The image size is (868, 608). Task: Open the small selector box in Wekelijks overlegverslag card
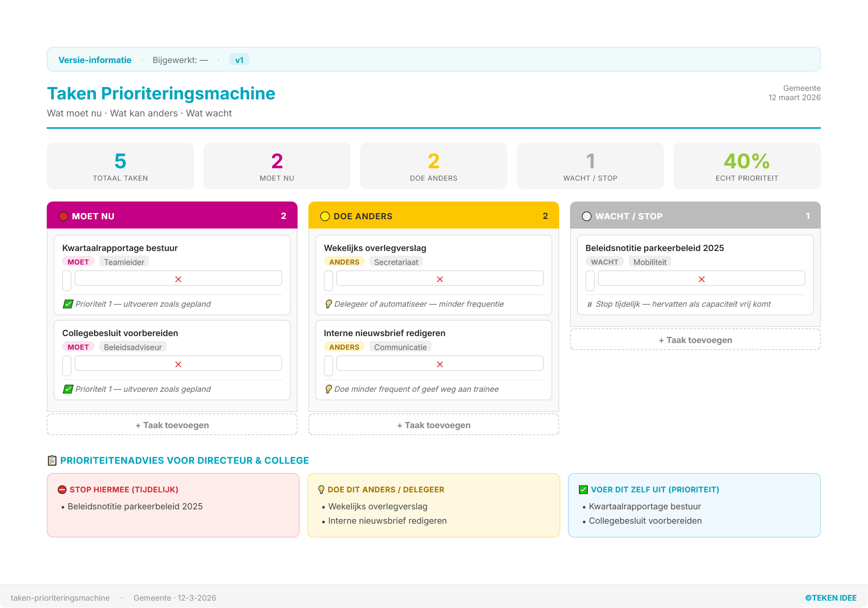328,281
